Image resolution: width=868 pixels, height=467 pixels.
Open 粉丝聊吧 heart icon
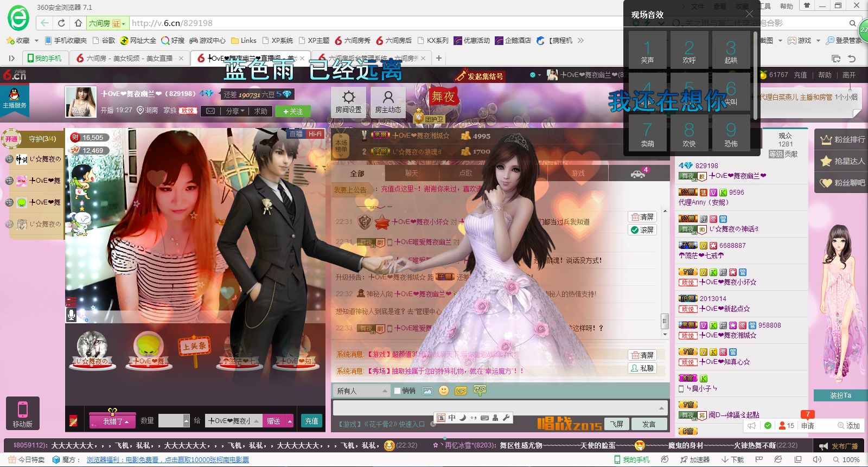(826, 183)
